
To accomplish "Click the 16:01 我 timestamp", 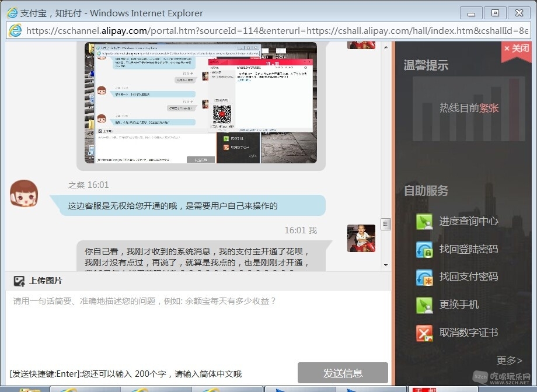I will coord(301,230).
